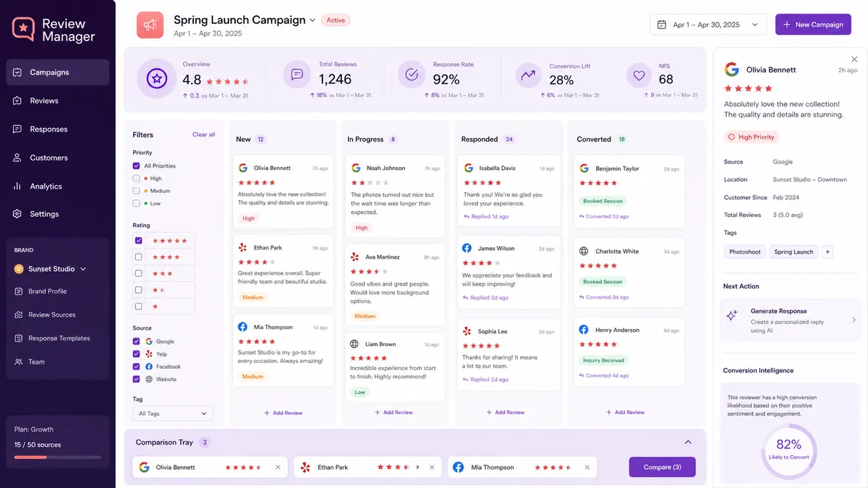Click the globe icon on Liam Brown card
This screenshot has width=868, height=488.
pos(354,344)
